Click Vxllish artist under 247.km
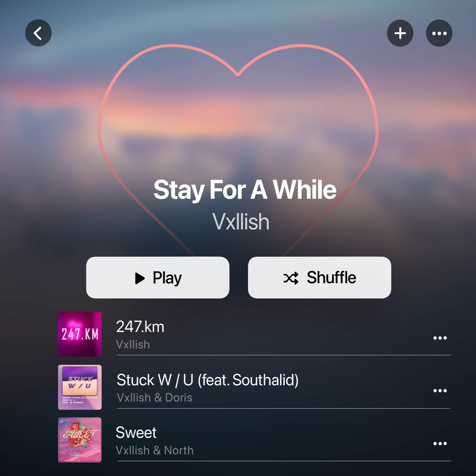476x476 pixels. point(133,344)
